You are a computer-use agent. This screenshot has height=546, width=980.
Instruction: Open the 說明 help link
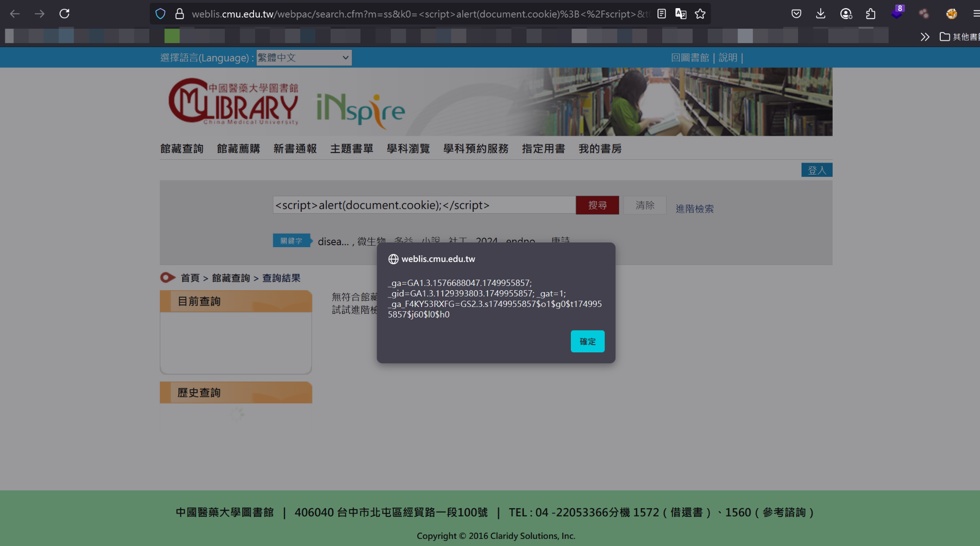[x=728, y=58]
